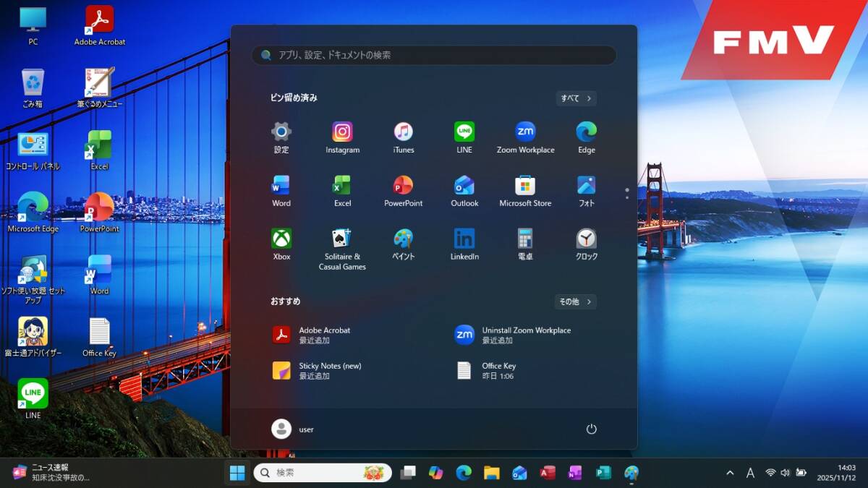Select Word shortcut on the desktop

pos(100,275)
